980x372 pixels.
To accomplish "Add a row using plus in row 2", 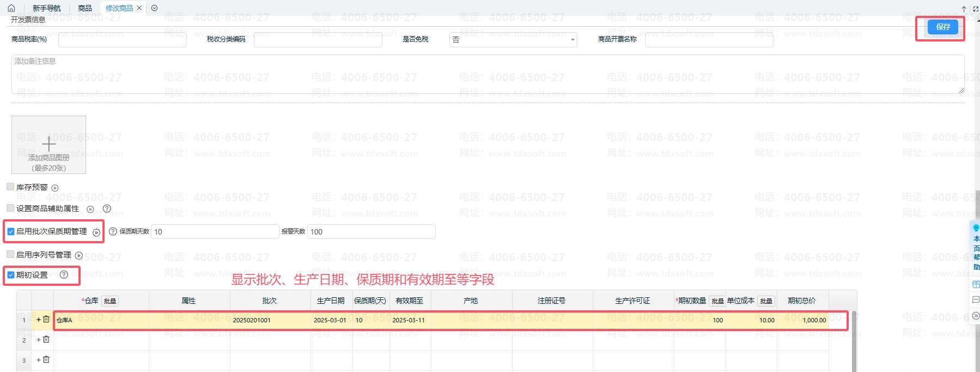I will click(x=39, y=340).
